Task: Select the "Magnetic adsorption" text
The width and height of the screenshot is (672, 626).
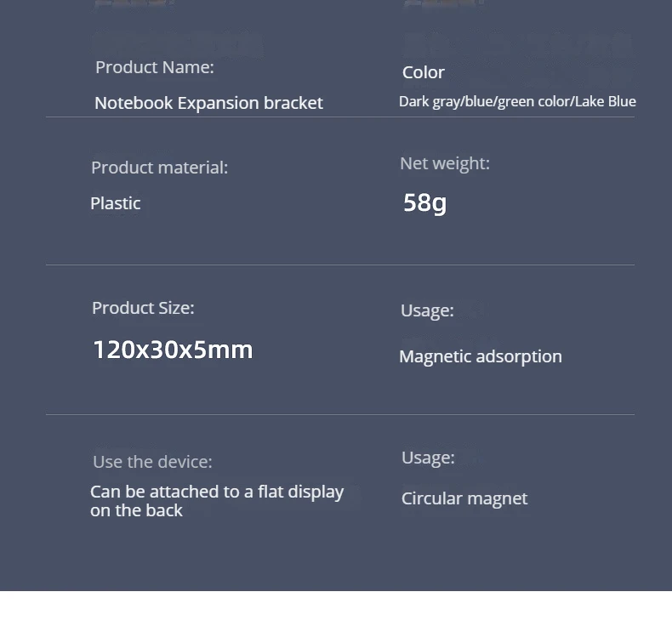Action: (480, 356)
